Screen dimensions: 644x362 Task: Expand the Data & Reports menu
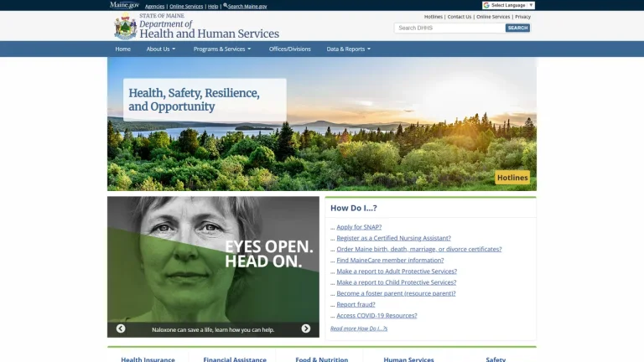[348, 49]
